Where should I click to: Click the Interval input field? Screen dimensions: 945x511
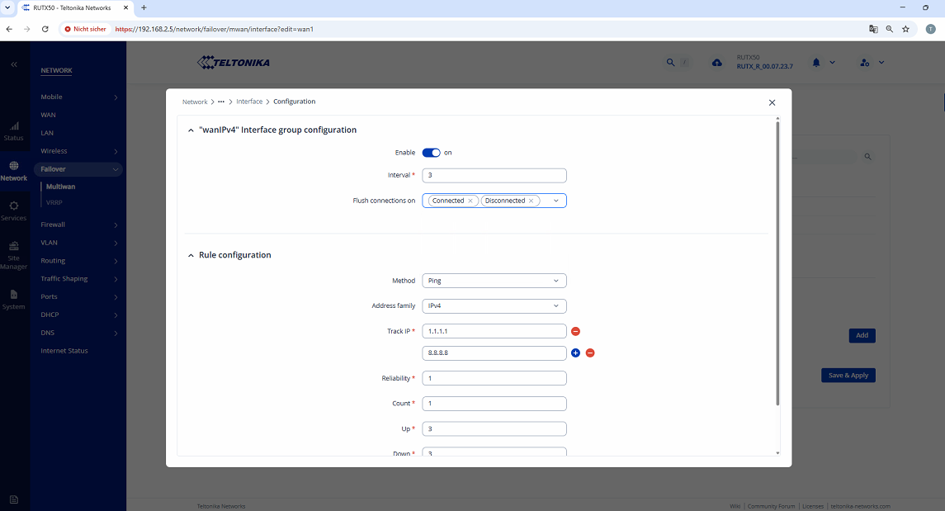494,175
